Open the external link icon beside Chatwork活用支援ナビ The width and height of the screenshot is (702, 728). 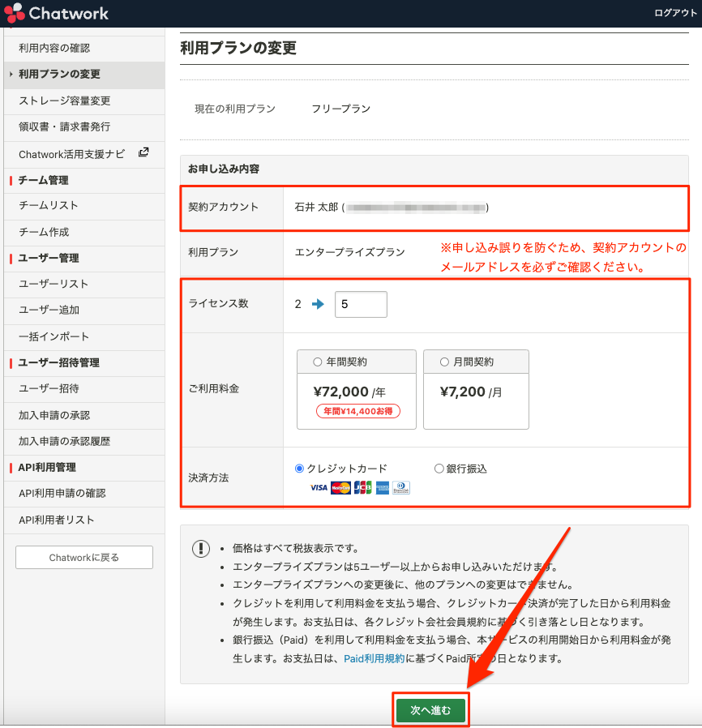pyautogui.click(x=144, y=152)
